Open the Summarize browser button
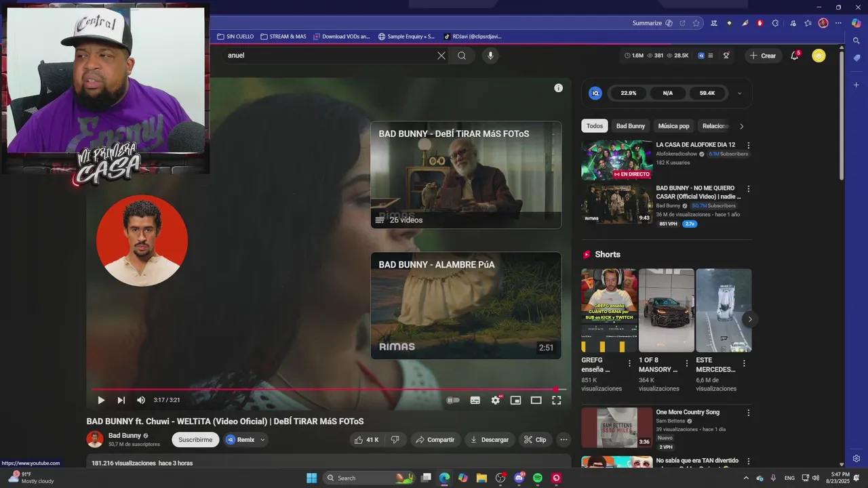 (x=652, y=23)
